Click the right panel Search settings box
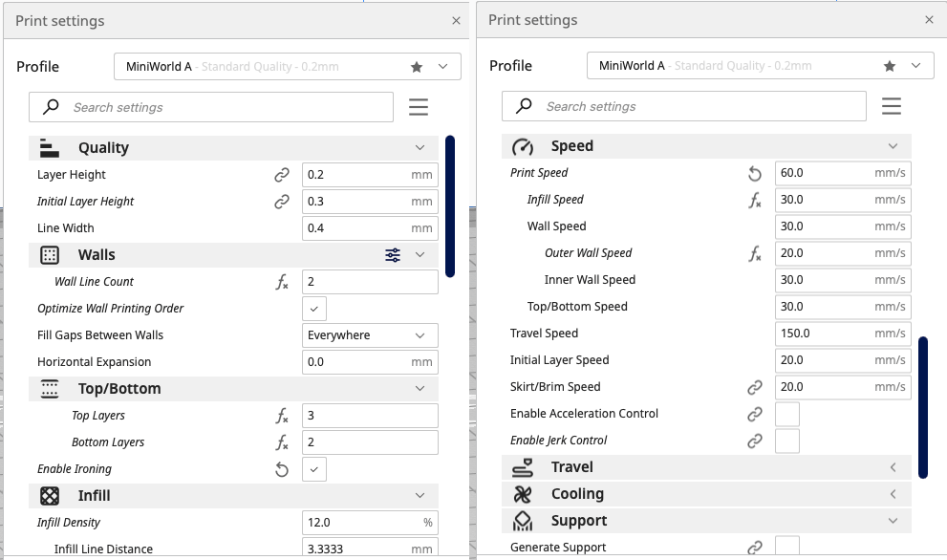This screenshot has width=947, height=560. coord(683,106)
